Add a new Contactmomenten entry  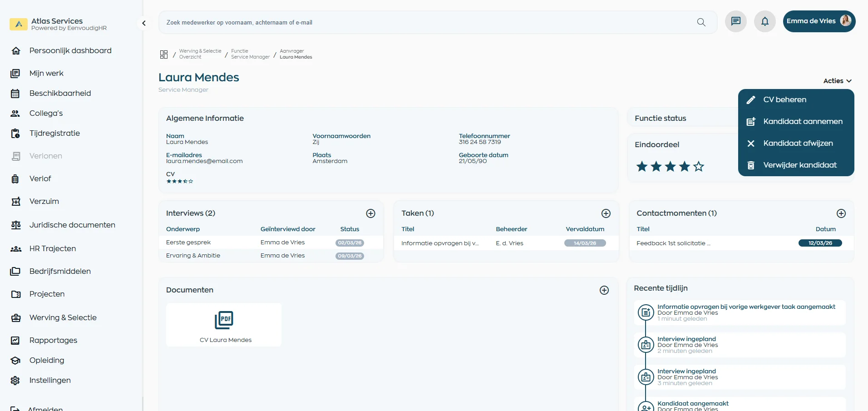pyautogui.click(x=841, y=213)
